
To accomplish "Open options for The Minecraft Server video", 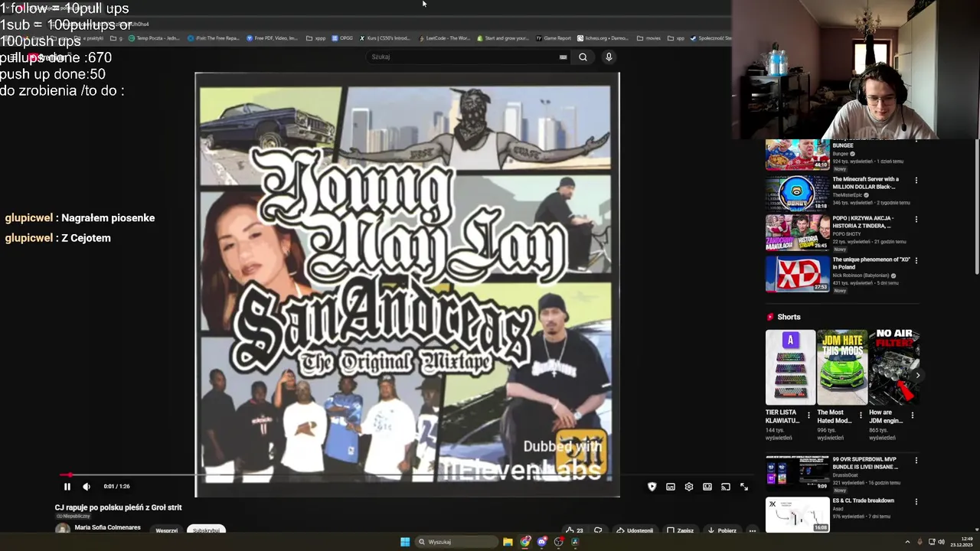I will 916,181.
